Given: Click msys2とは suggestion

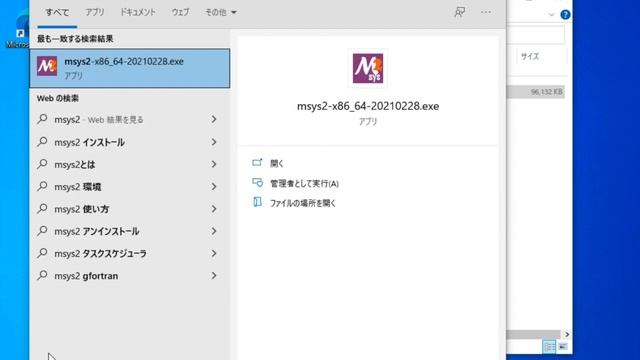Looking at the screenshot, I should [75, 164].
